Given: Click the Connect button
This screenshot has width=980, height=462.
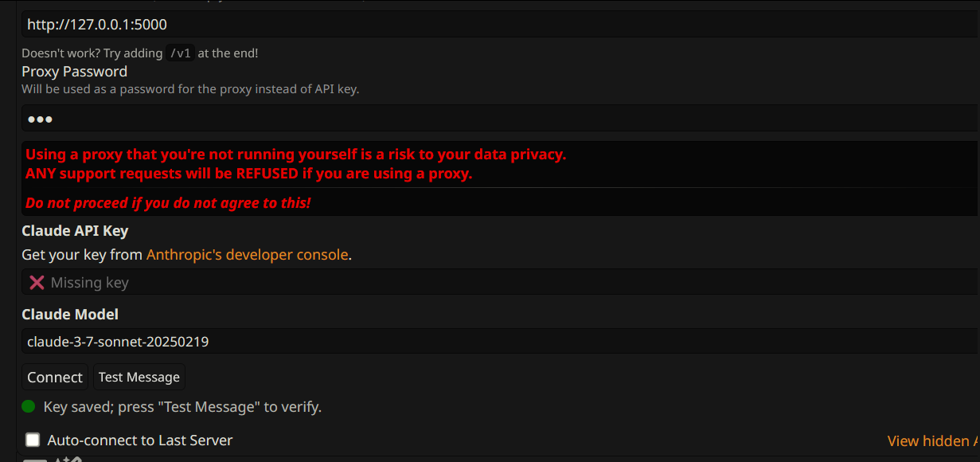Looking at the screenshot, I should point(55,377).
